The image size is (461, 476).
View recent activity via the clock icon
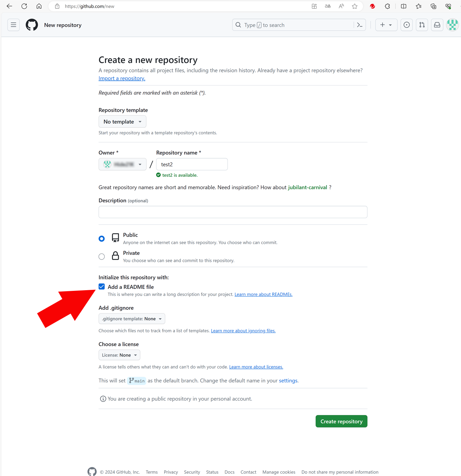click(406, 25)
